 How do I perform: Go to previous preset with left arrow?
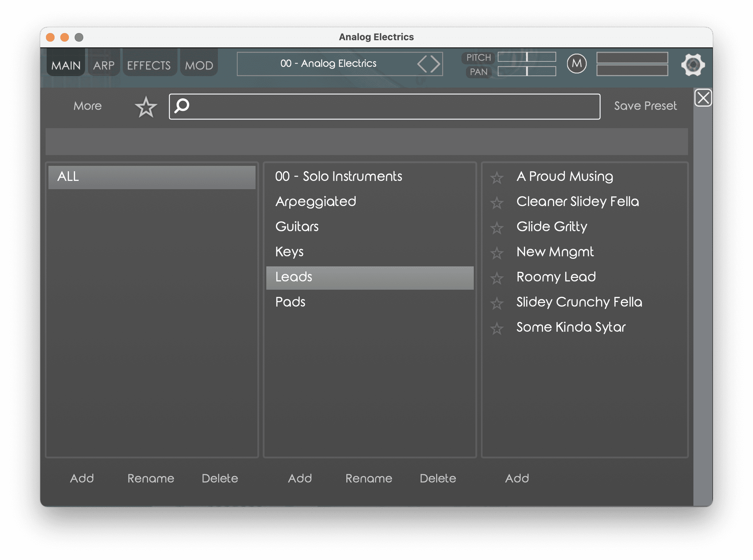pos(422,64)
